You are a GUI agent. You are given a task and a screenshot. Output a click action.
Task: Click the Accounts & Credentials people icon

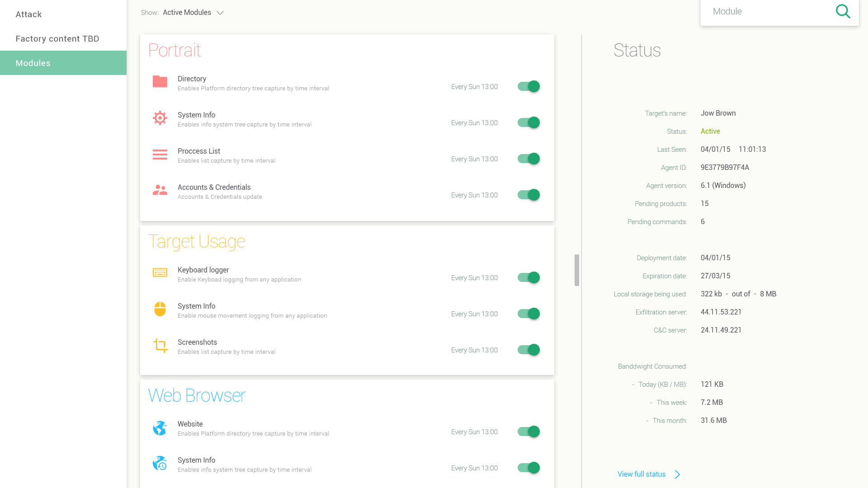point(160,190)
